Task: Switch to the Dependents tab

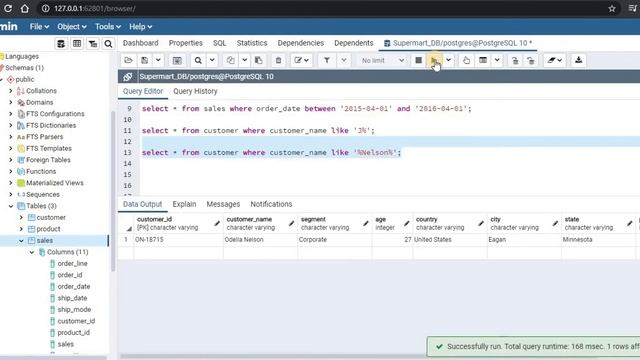Action: (353, 43)
